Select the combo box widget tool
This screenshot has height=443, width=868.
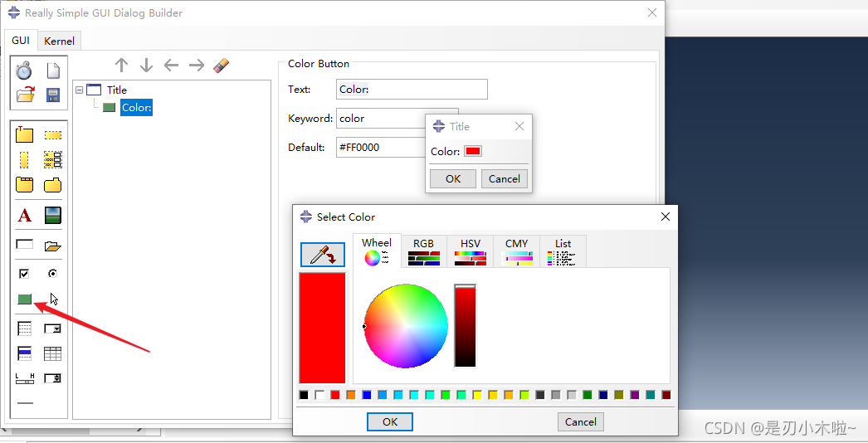click(52, 329)
